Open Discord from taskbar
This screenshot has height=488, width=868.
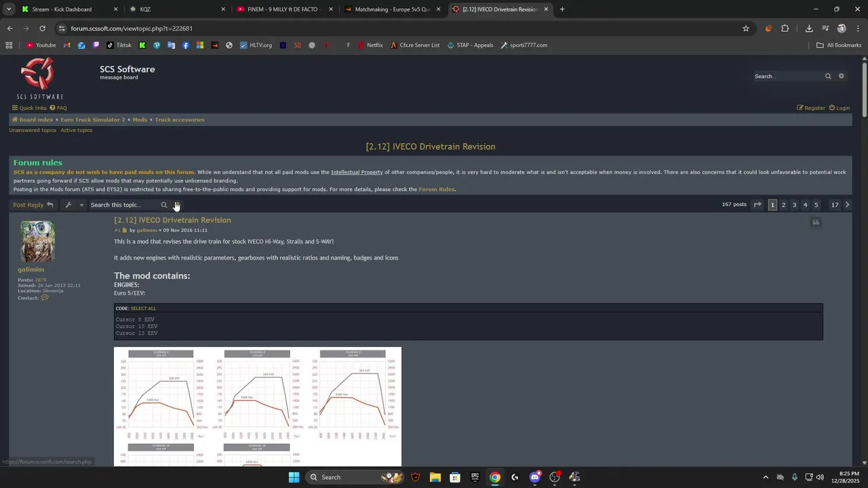(x=535, y=477)
